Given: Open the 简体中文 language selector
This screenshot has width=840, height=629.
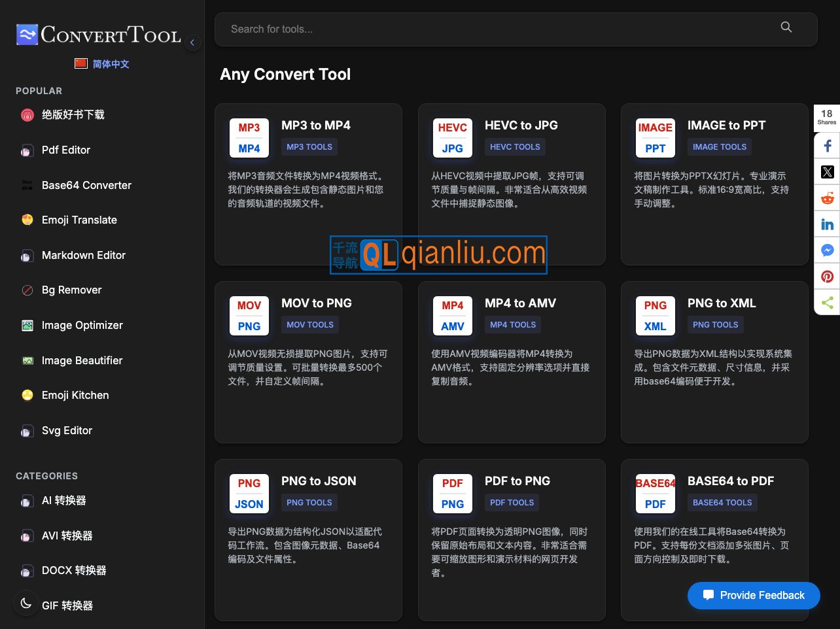Looking at the screenshot, I should pos(102,64).
